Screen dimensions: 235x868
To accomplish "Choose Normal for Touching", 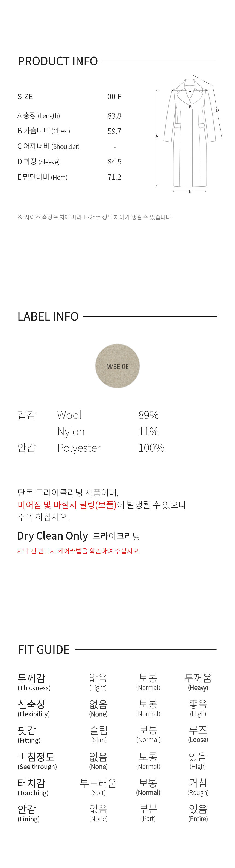I will pyautogui.click(x=148, y=787).
